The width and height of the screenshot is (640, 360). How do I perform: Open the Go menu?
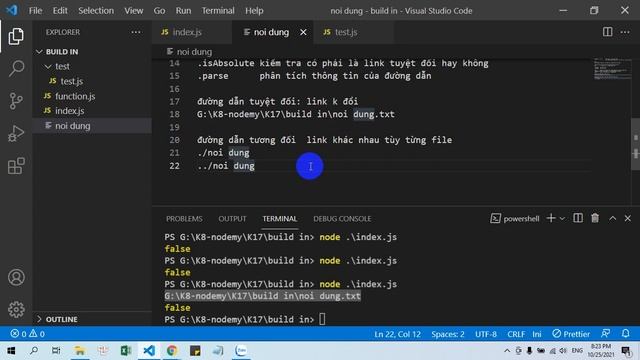(x=159, y=11)
